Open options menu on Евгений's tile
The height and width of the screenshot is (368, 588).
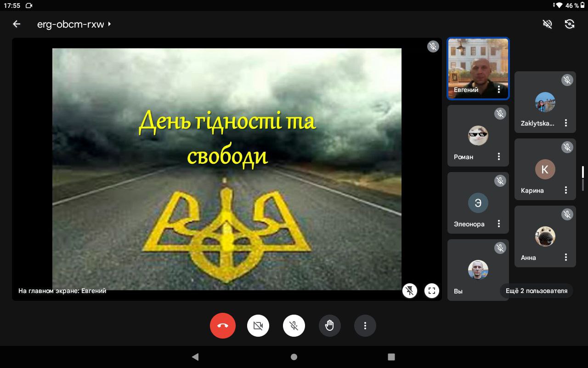coord(499,90)
